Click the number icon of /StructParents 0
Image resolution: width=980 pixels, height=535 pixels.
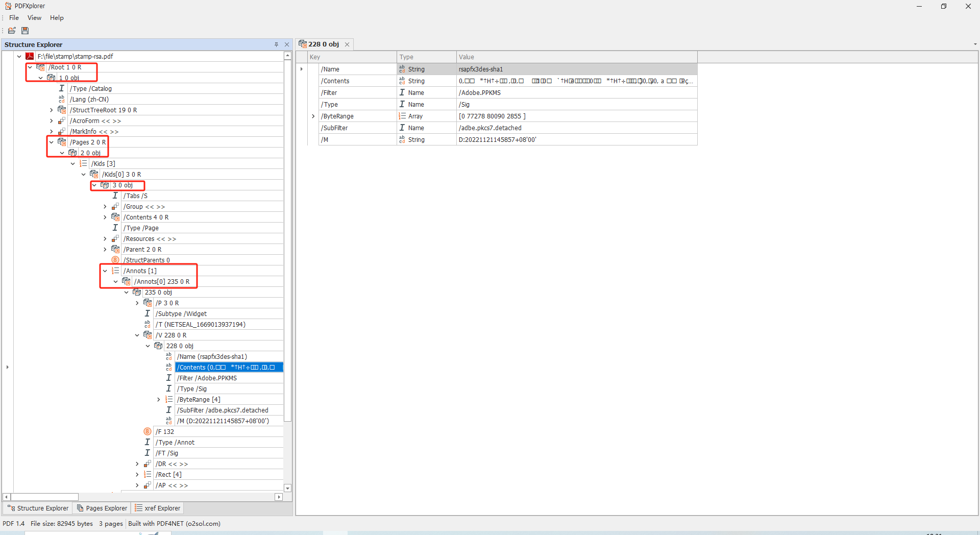tap(115, 260)
